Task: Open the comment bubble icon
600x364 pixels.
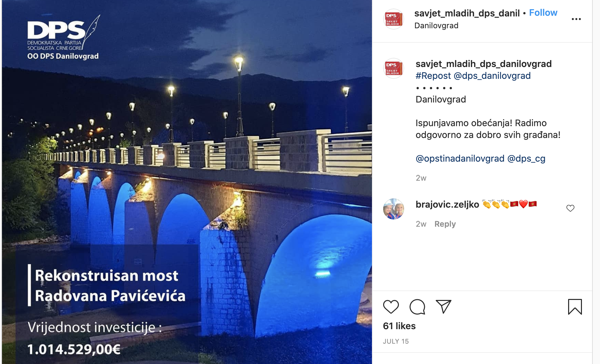Action: (x=417, y=307)
